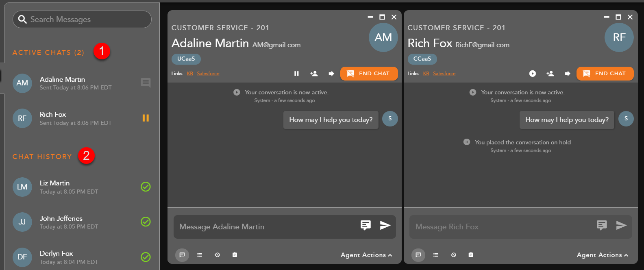This screenshot has width=644, height=270.
Task: Resume Rich Fox conversation with play icon
Action: click(533, 74)
